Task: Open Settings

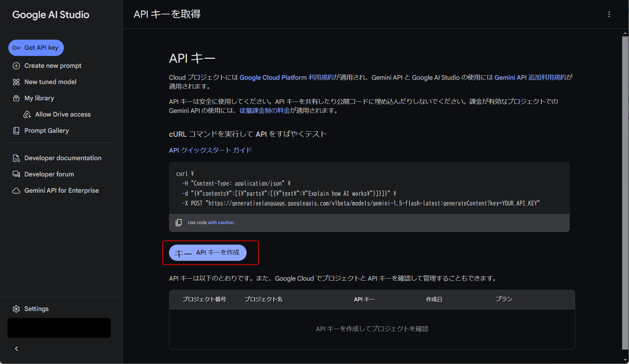Action: tap(36, 309)
